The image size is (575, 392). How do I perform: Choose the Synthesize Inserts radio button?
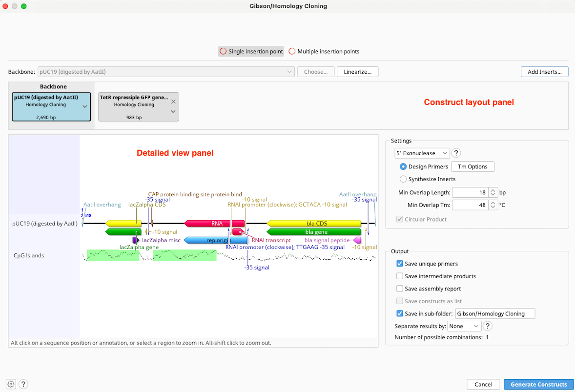[403, 179]
